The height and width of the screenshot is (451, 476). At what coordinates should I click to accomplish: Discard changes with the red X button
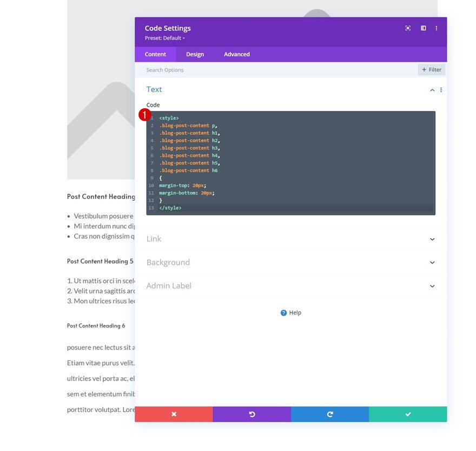(174, 414)
